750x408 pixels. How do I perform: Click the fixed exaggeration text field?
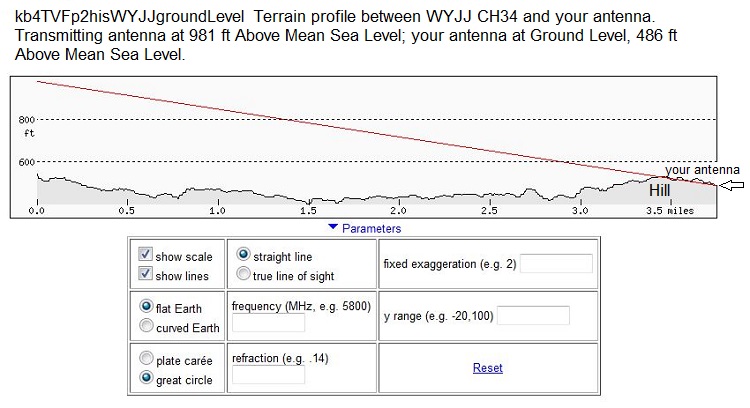556,263
